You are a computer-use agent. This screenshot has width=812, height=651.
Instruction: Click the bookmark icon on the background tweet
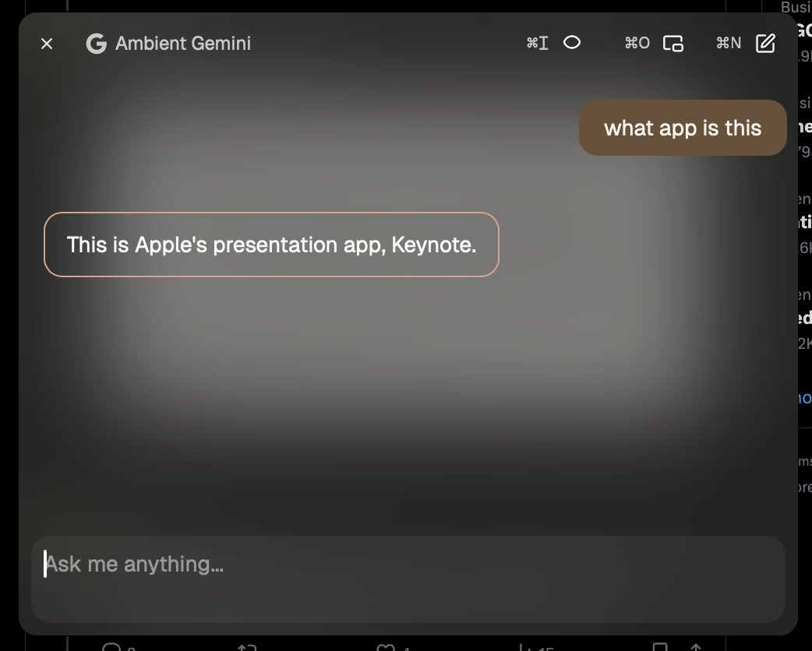(661, 647)
